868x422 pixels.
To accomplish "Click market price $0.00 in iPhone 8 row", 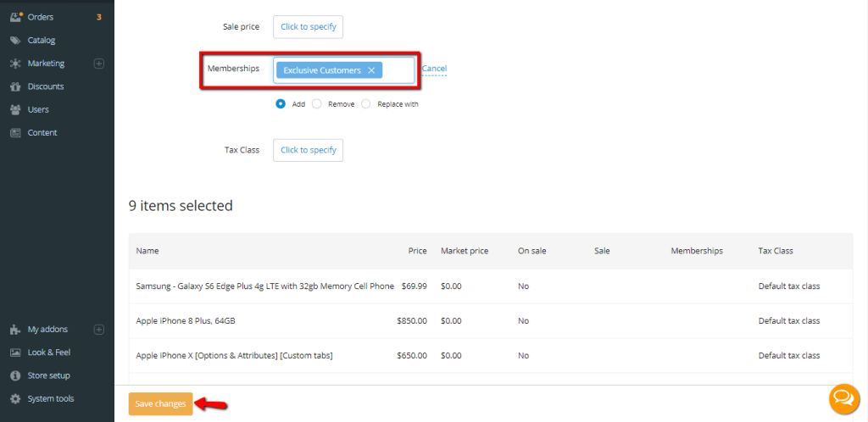I will click(x=451, y=321).
